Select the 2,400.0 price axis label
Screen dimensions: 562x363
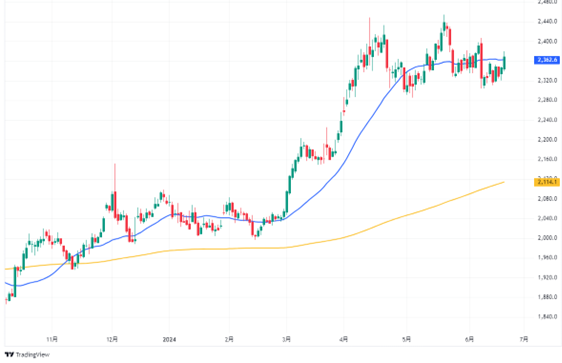click(x=547, y=41)
